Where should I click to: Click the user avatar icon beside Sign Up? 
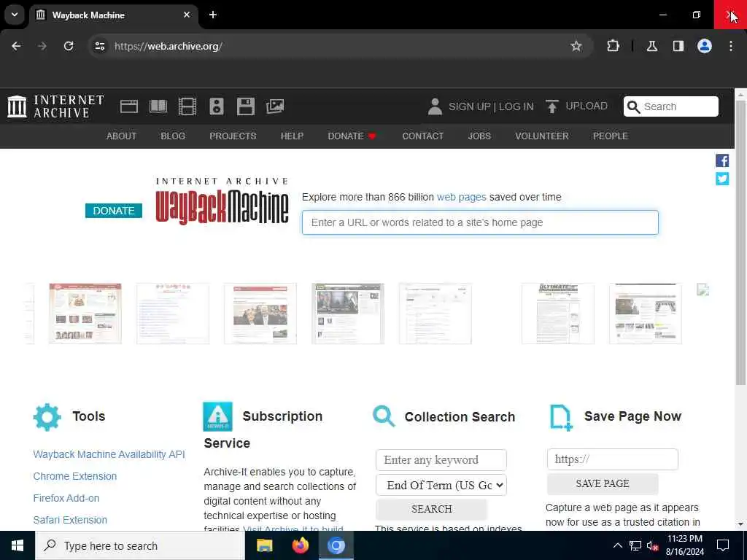point(435,106)
